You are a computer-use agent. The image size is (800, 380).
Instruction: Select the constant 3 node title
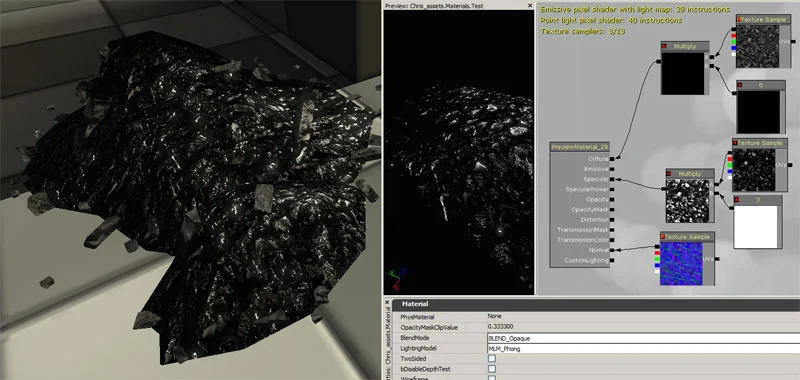click(x=758, y=200)
